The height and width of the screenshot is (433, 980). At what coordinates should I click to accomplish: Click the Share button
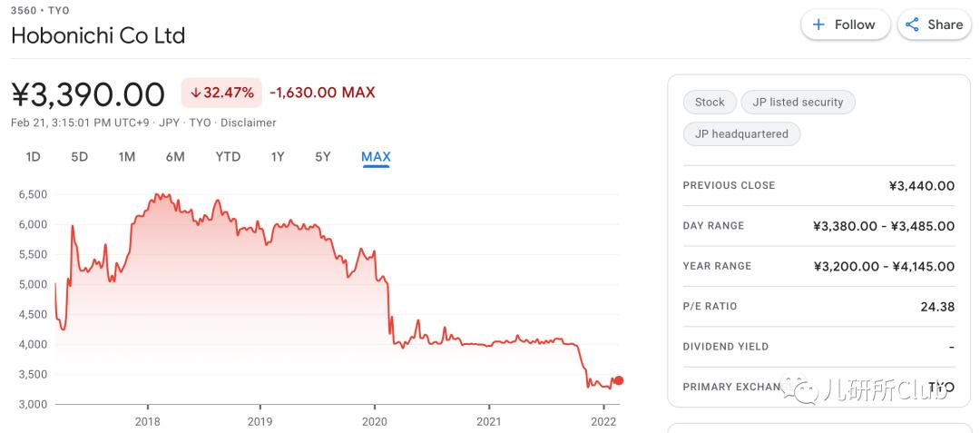click(934, 25)
